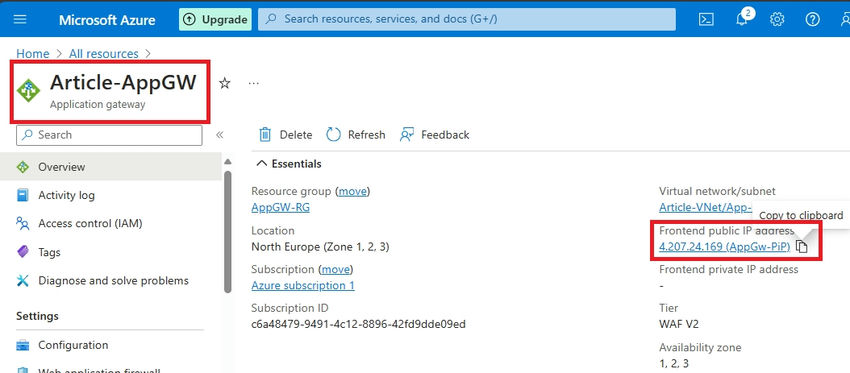Click the Delete trash icon
The width and height of the screenshot is (850, 373).
click(x=265, y=134)
